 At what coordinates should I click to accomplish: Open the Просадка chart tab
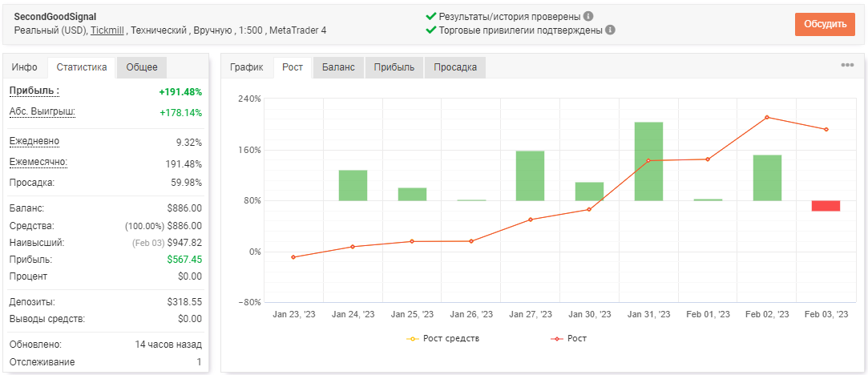tap(455, 67)
